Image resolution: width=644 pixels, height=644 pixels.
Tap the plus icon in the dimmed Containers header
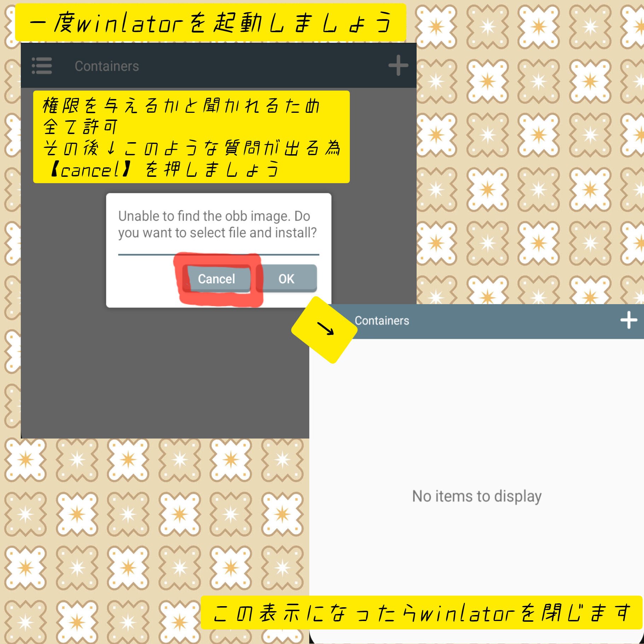pos(398,65)
